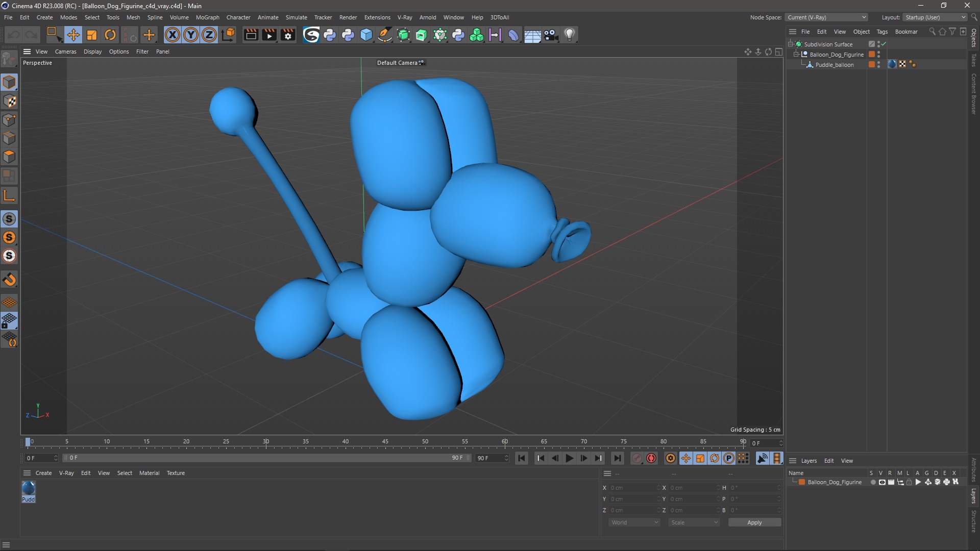The height and width of the screenshot is (551, 980).
Task: Click the Undo arrow icon
Action: point(14,35)
